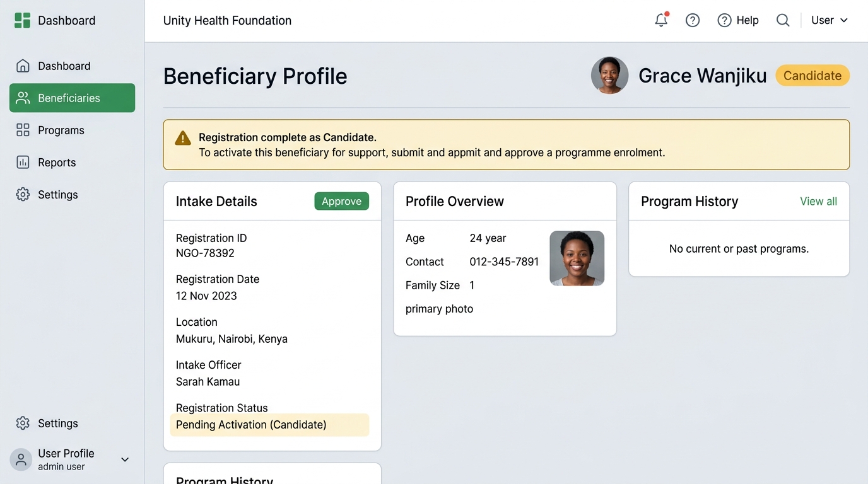
Task: Click the primary photo label
Action: (x=439, y=309)
